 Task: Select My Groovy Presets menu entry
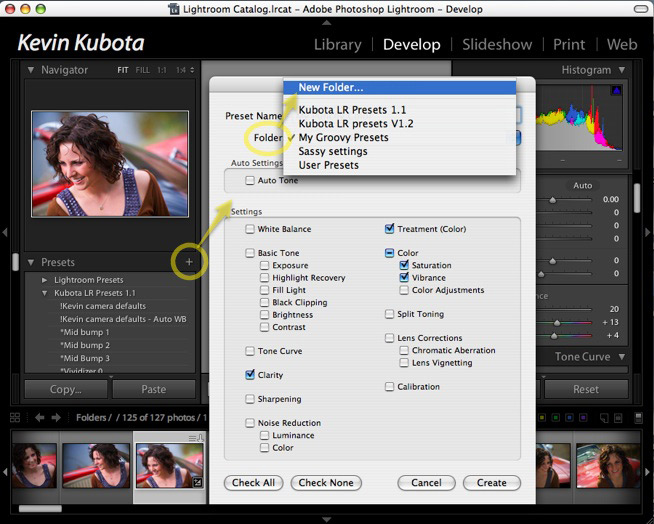point(400,137)
